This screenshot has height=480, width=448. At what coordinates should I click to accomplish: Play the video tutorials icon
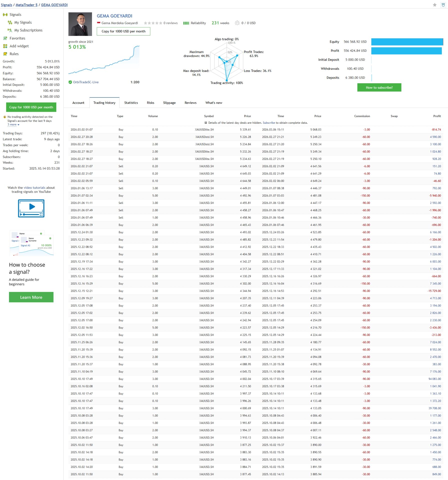31,208
